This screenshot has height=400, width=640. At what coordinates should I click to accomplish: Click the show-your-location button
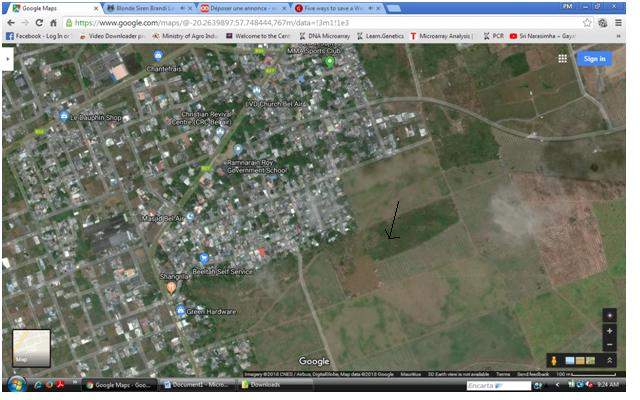[x=610, y=315]
